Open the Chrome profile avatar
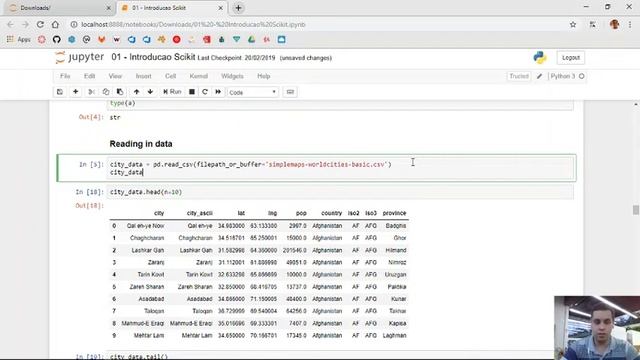The height and width of the screenshot is (360, 640). (614, 24)
